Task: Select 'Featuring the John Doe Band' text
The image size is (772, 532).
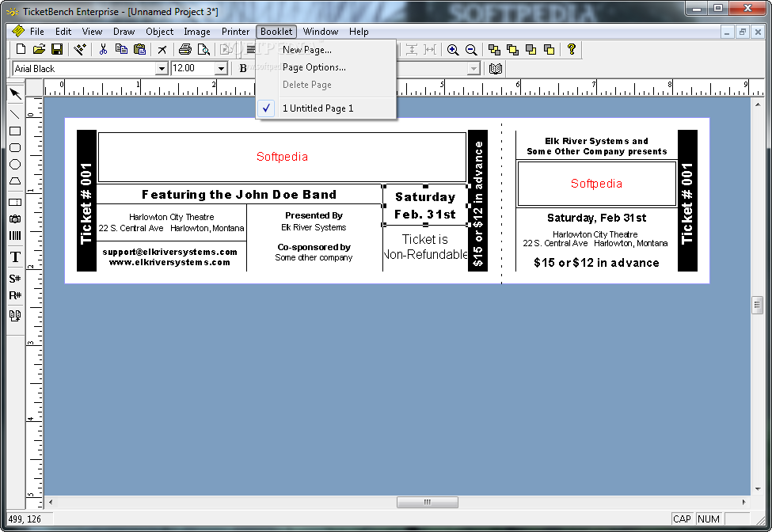Action: [x=239, y=195]
